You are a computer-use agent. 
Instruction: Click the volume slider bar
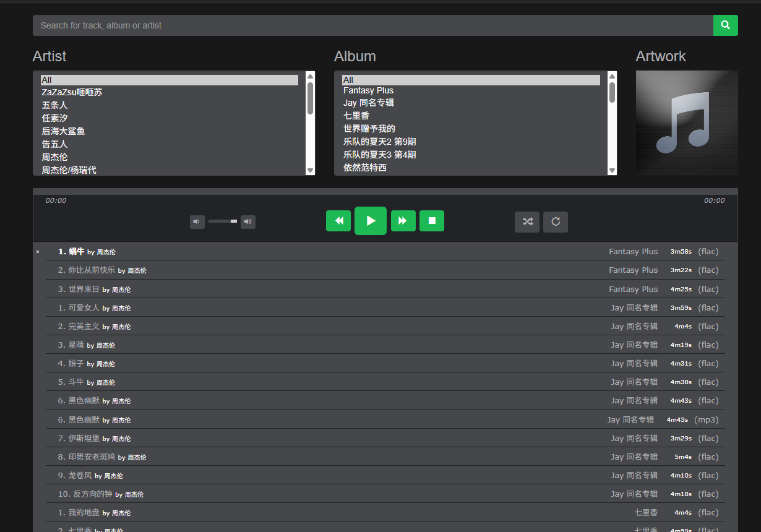click(223, 221)
